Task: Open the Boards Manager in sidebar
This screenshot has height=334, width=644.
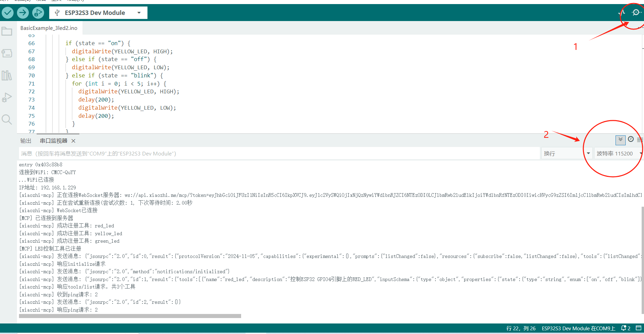Action: click(x=7, y=53)
